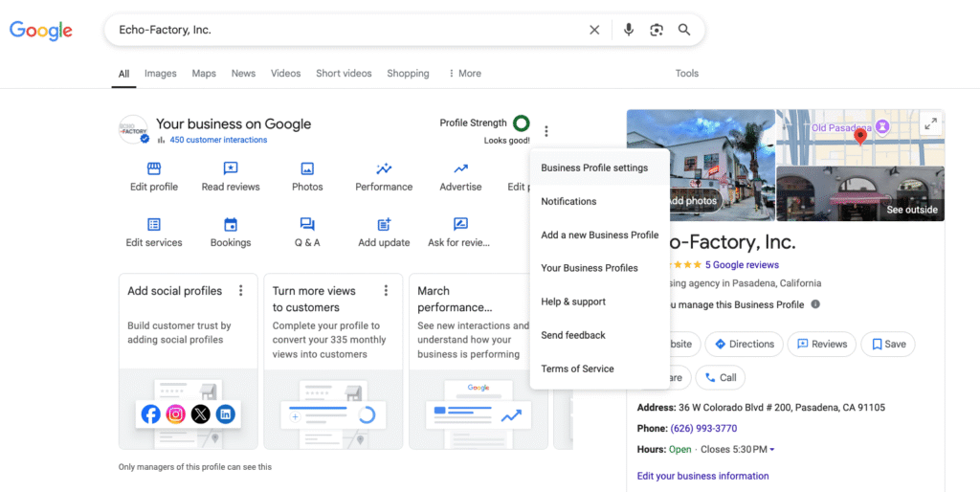Select Send feedback menu item
980x492 pixels.
click(600, 335)
